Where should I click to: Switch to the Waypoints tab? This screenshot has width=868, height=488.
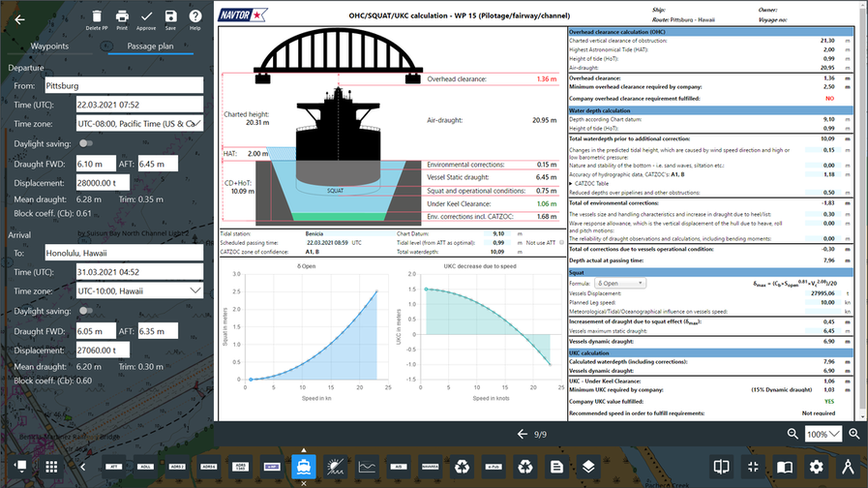(49, 46)
